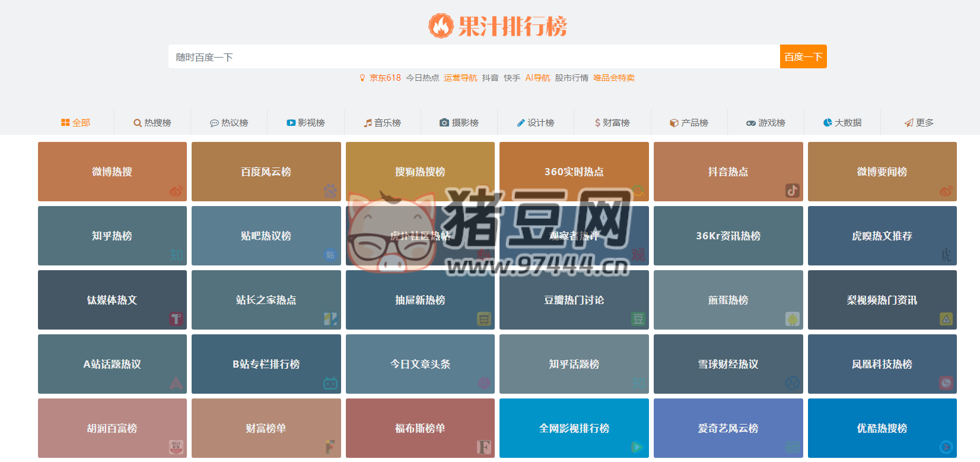
Task: Click the A icon on A站话题热议 card
Action: pos(176,383)
